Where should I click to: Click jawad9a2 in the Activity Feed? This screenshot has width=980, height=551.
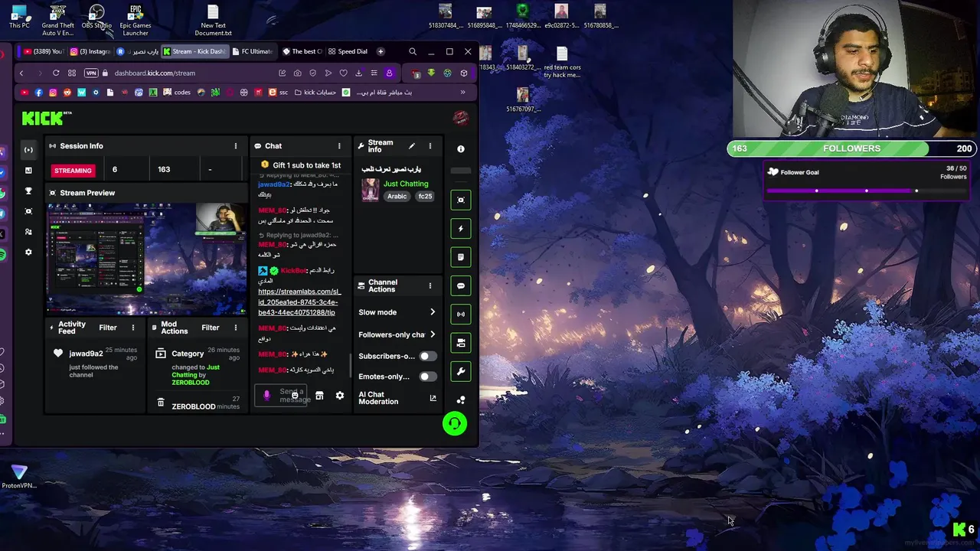point(86,354)
